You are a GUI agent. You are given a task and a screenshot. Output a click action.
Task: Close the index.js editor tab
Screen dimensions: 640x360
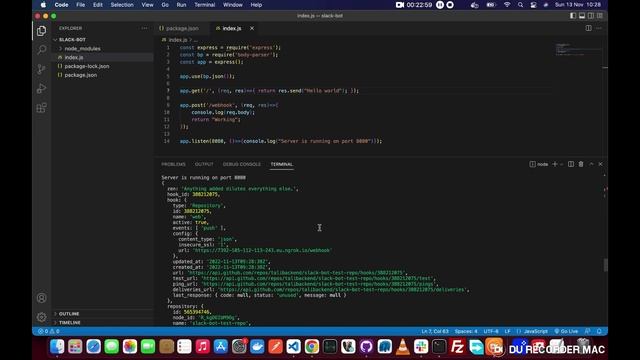pyautogui.click(x=252, y=28)
